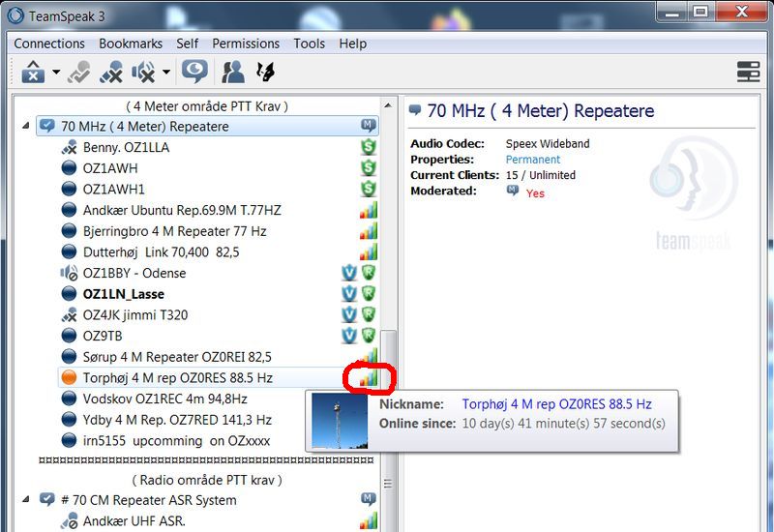Select the Andkær UHF ASR. client
This screenshot has height=532, width=774.
coord(134,521)
